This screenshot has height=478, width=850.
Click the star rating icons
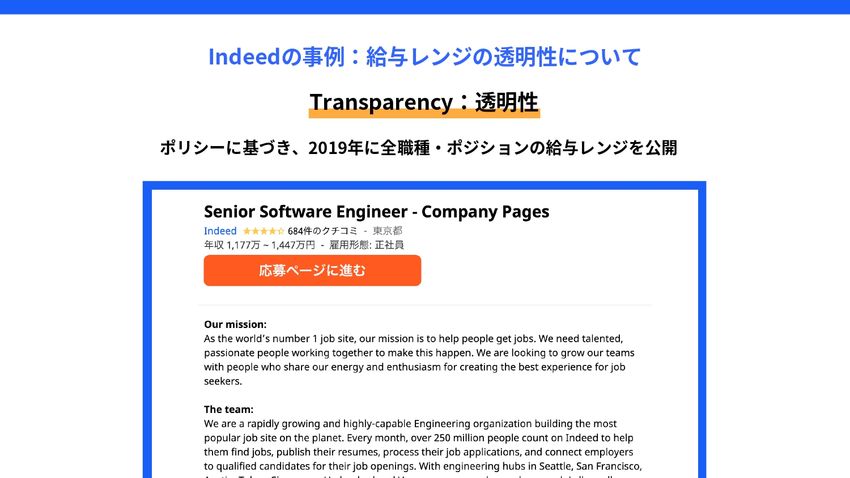tap(263, 231)
